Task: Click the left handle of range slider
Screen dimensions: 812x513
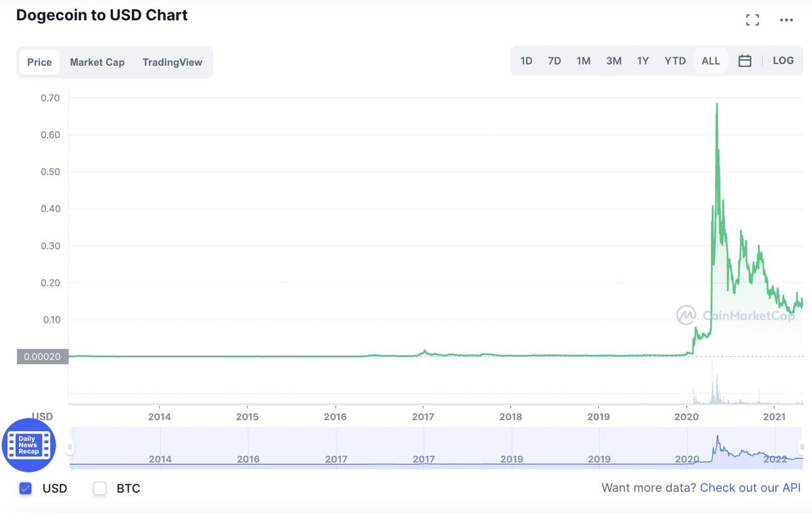Action: click(x=70, y=447)
